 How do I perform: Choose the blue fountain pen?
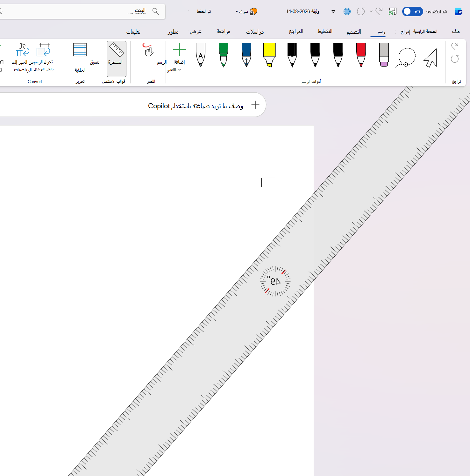(x=246, y=55)
